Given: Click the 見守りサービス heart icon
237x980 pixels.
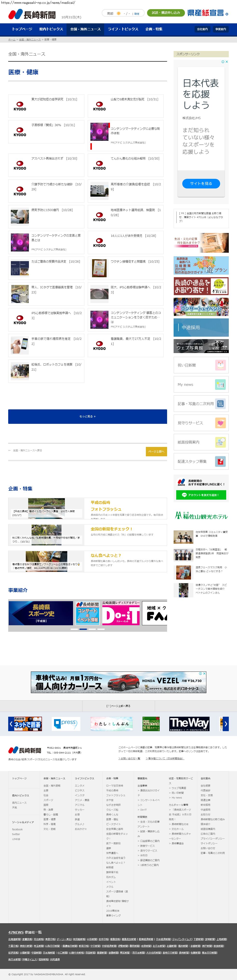Looking at the screenshot, I should coord(221,423).
